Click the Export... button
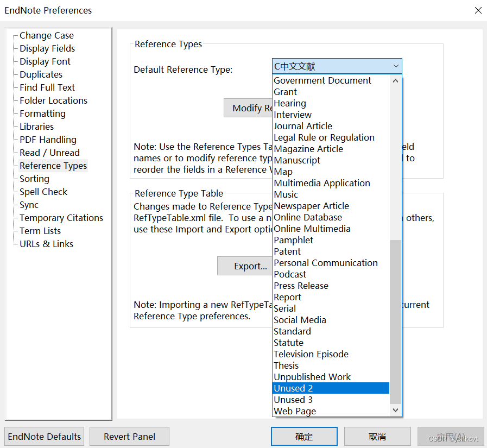This screenshot has height=448, width=487. pos(245,266)
